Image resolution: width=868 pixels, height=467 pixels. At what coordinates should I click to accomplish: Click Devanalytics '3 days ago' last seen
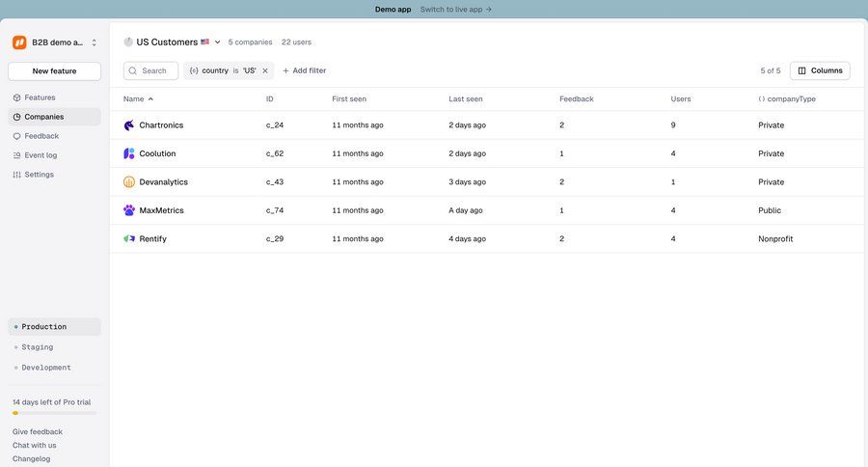467,182
